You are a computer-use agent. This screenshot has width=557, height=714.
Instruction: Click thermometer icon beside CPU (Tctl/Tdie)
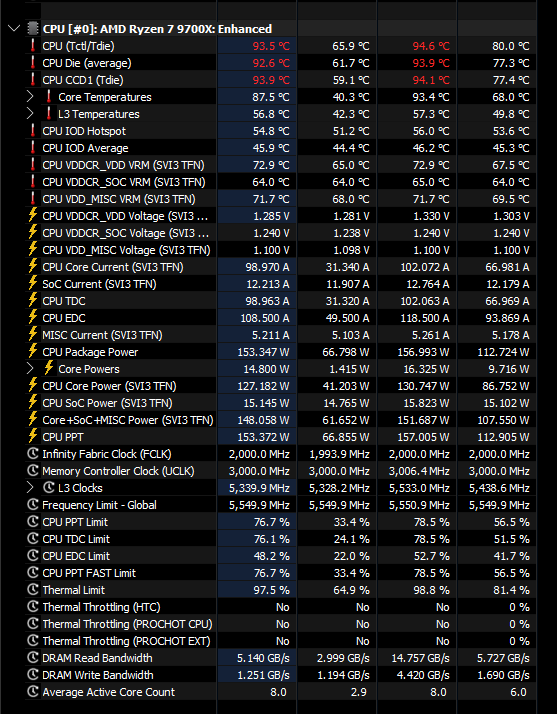coord(32,46)
